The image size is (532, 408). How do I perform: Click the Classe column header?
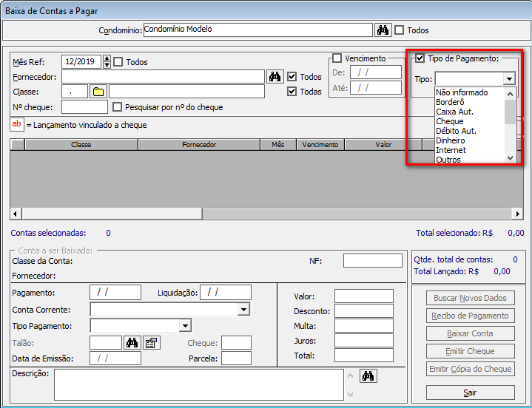(81, 145)
